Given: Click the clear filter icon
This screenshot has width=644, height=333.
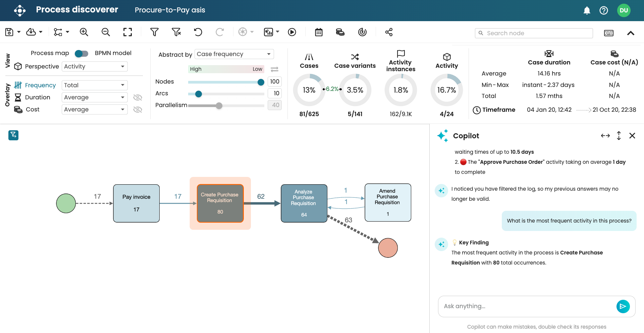Looking at the screenshot, I should (176, 32).
